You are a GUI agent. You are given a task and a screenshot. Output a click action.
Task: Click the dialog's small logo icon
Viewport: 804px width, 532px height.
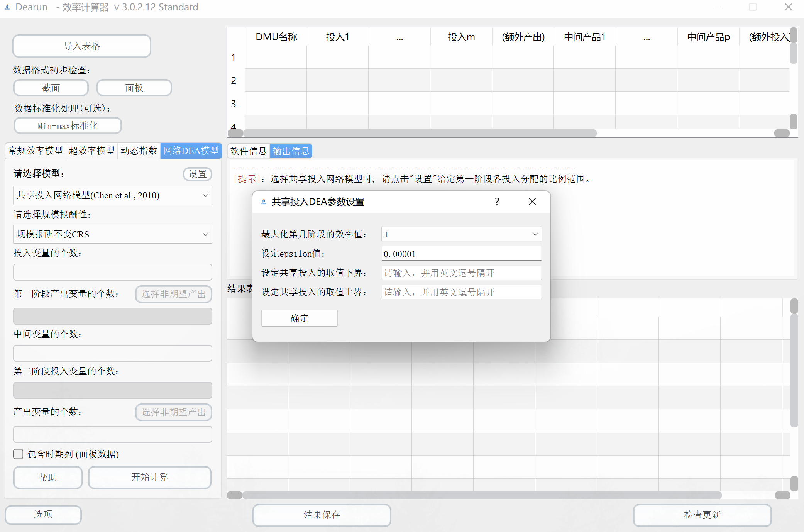pos(264,202)
